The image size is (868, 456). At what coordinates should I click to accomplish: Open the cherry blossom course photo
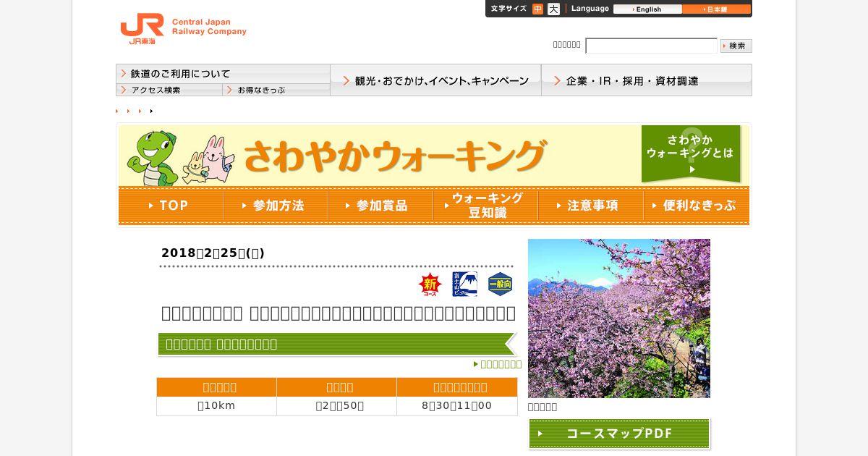(x=619, y=318)
